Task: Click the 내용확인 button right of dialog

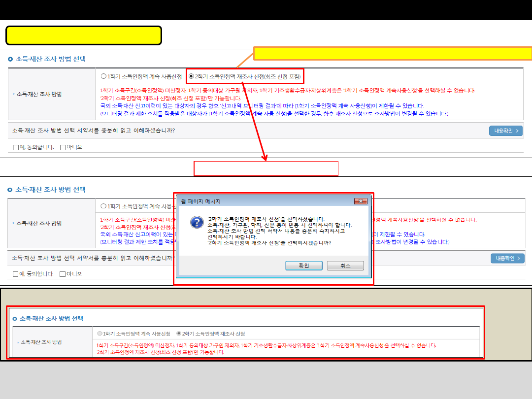Action: pos(507,258)
